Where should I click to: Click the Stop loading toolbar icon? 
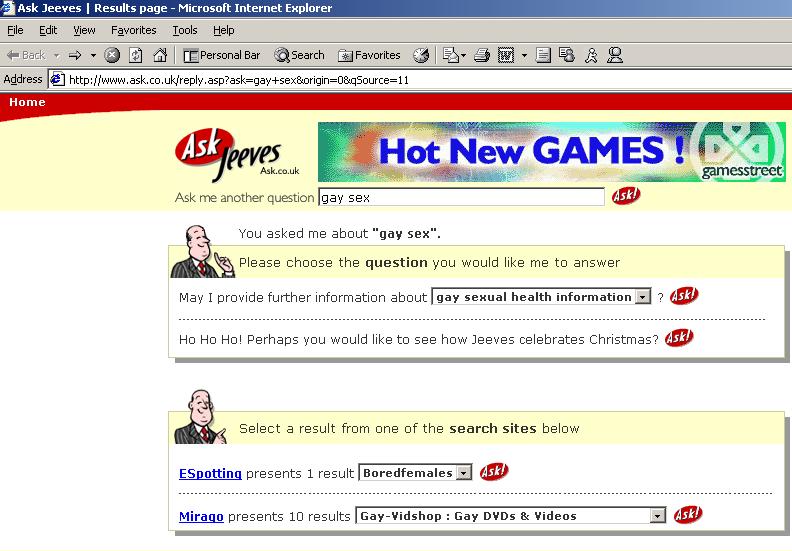(112, 55)
